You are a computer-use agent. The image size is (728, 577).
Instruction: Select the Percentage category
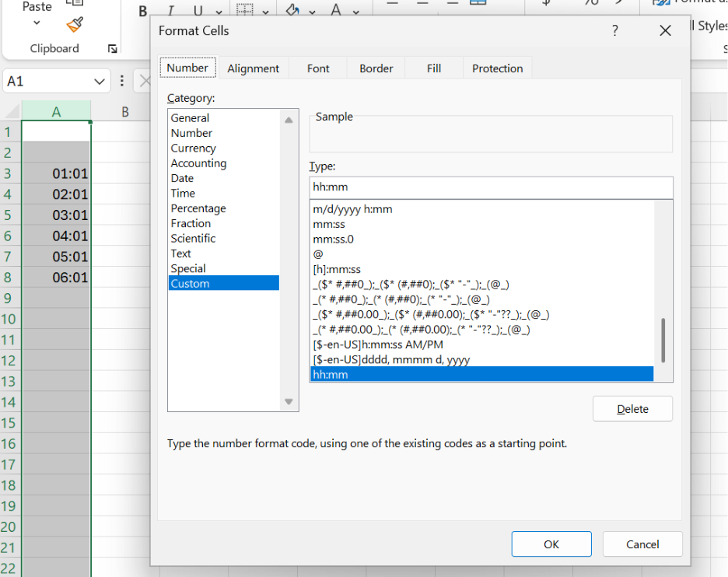point(224,208)
